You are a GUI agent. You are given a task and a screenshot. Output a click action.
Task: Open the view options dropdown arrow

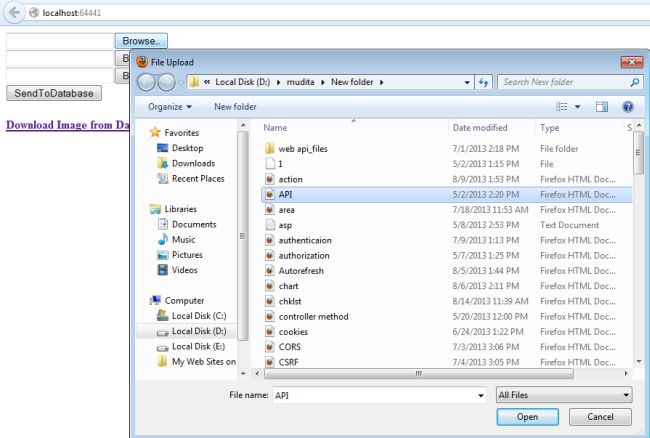[577, 107]
